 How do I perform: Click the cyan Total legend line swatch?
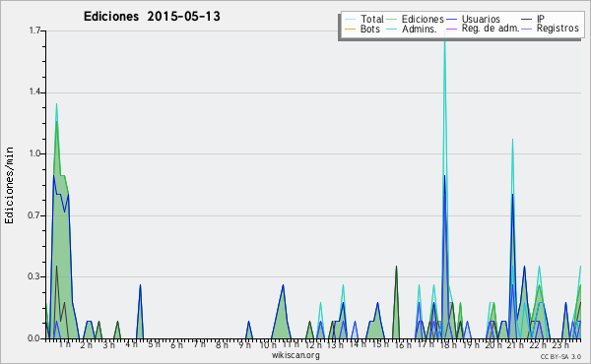(350, 20)
